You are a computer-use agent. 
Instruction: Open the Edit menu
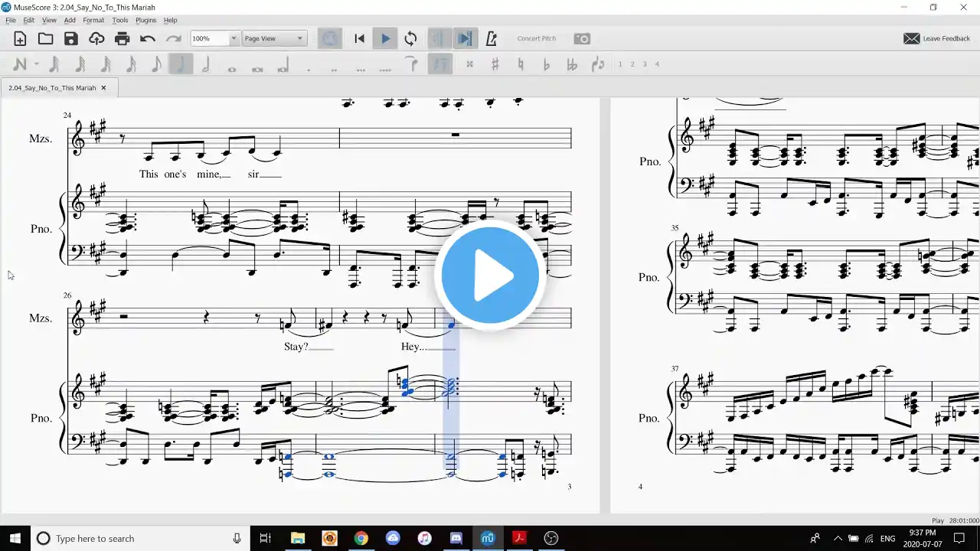click(x=28, y=20)
